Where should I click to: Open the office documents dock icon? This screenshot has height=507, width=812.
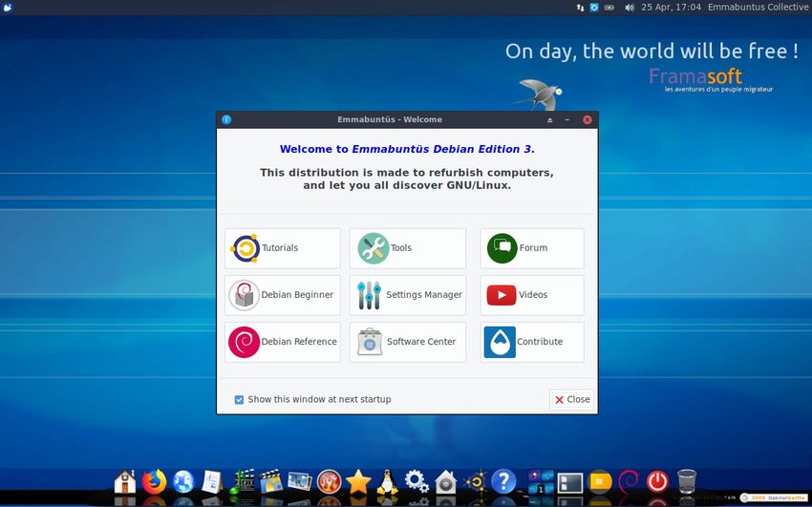coord(212,481)
